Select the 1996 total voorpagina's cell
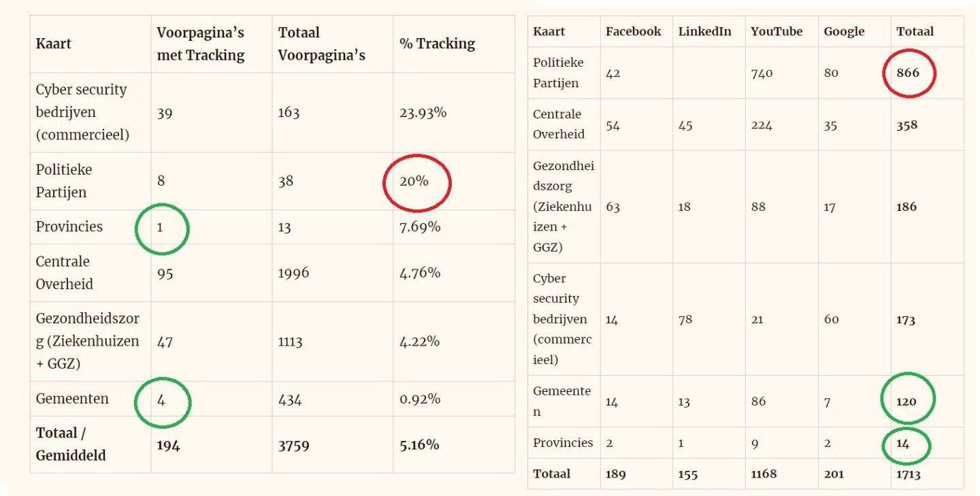The height and width of the screenshot is (496, 980). point(294,273)
